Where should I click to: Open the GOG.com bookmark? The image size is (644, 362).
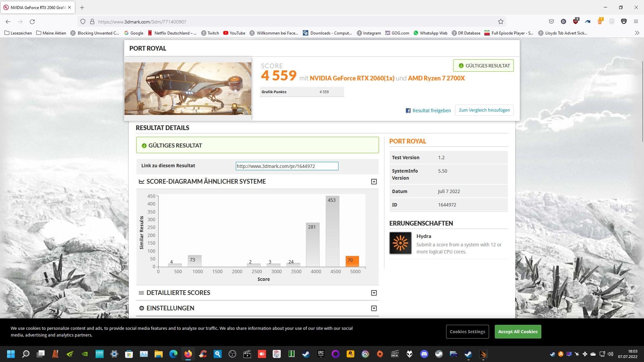click(x=397, y=33)
